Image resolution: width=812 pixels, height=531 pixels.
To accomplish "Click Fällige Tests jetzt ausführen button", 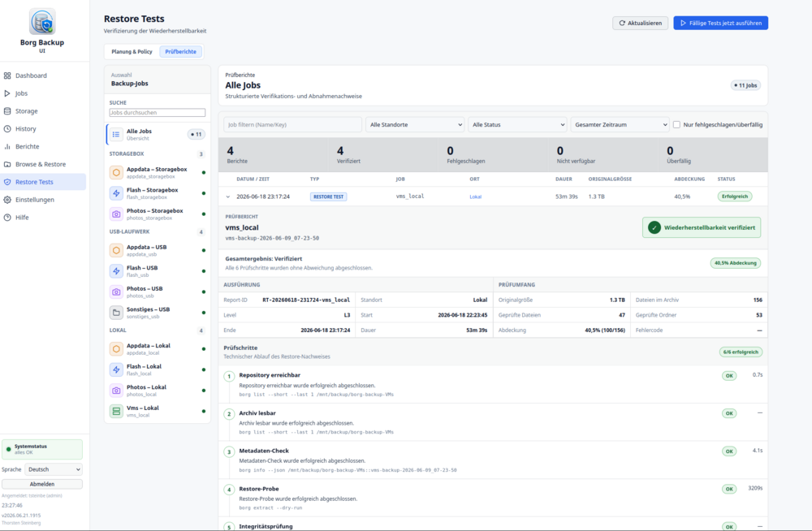I will (721, 24).
